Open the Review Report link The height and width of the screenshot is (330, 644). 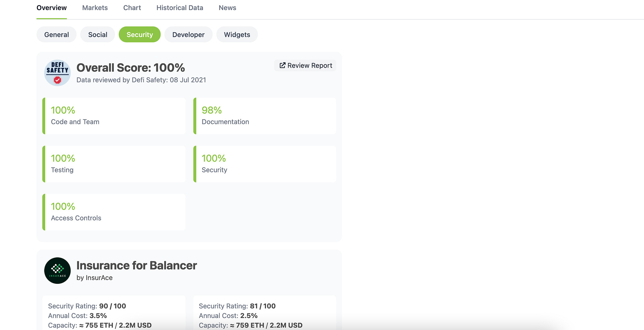click(305, 65)
